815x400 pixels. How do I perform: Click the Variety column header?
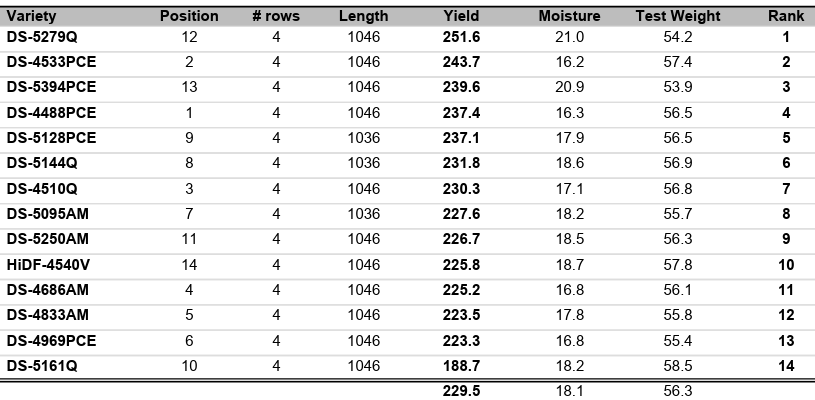(x=31, y=16)
